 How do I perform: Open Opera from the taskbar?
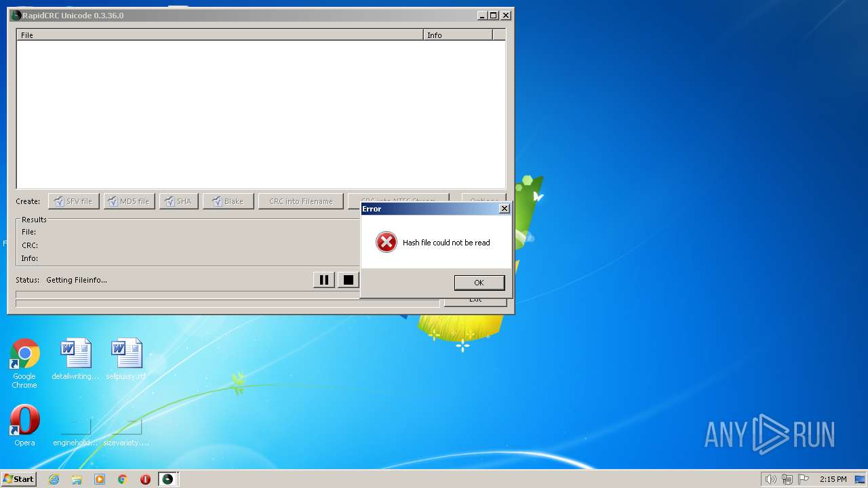pyautogui.click(x=145, y=479)
